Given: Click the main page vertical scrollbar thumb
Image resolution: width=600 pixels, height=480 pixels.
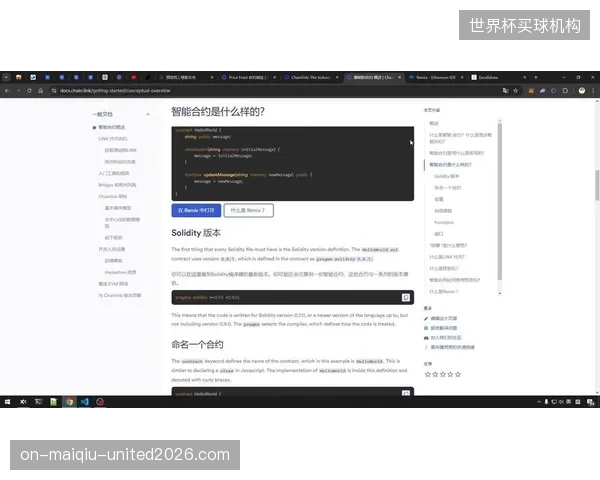Looking at the screenshot, I should pos(597,184).
